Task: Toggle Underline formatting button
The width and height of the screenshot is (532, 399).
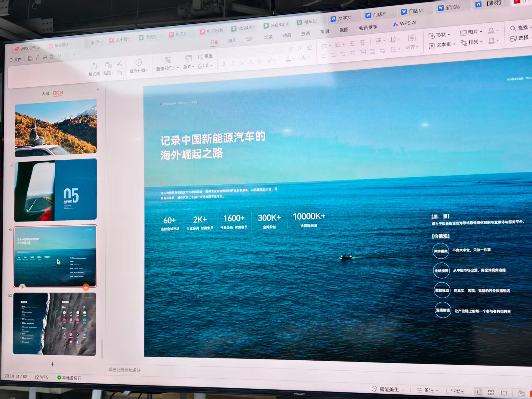Action: [x=242, y=63]
